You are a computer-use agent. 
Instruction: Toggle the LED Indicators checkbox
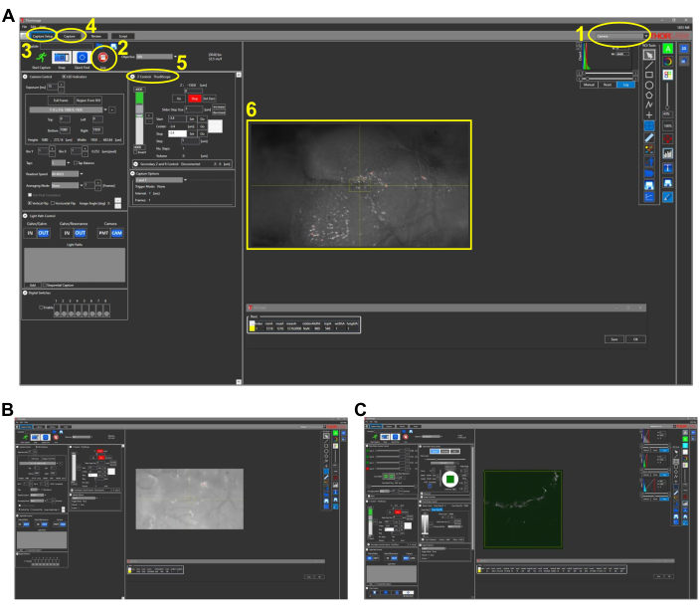(64, 77)
